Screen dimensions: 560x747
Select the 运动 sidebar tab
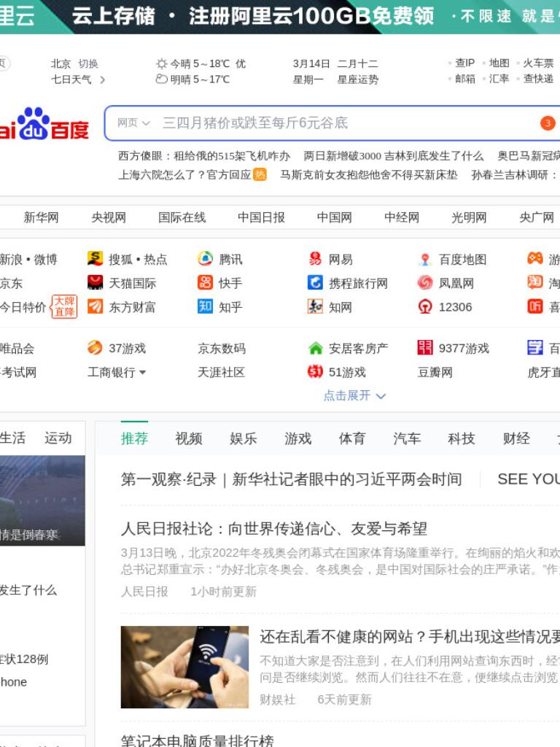pos(58,438)
